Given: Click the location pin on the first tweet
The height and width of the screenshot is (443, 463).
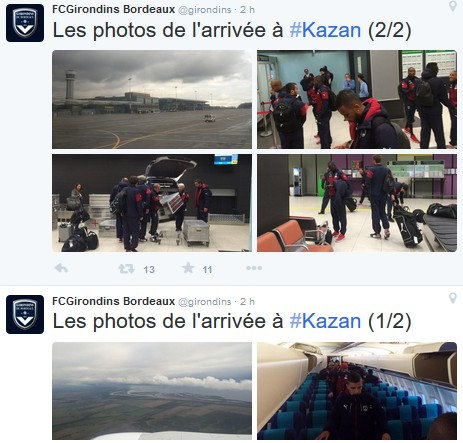Looking at the screenshot, I should [453, 6].
